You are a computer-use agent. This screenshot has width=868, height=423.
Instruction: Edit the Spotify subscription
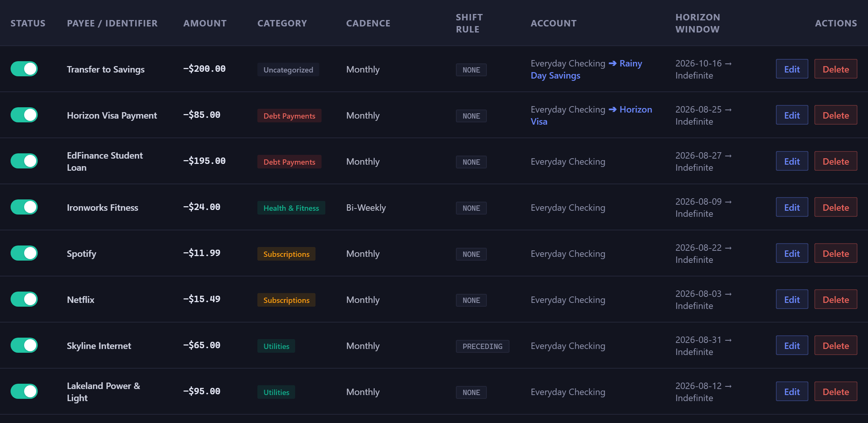pyautogui.click(x=792, y=253)
